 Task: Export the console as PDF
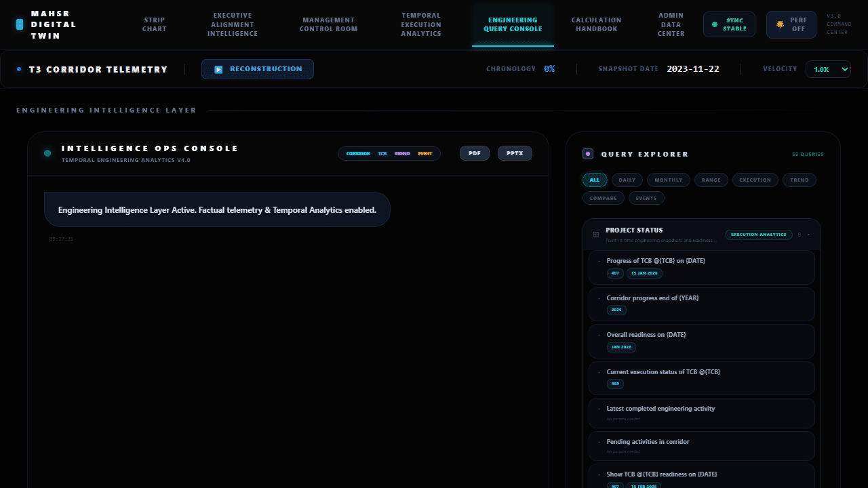point(475,153)
